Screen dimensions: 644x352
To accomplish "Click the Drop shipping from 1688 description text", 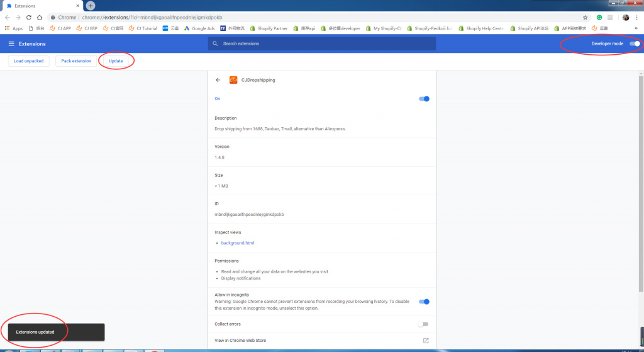I will pyautogui.click(x=280, y=129).
